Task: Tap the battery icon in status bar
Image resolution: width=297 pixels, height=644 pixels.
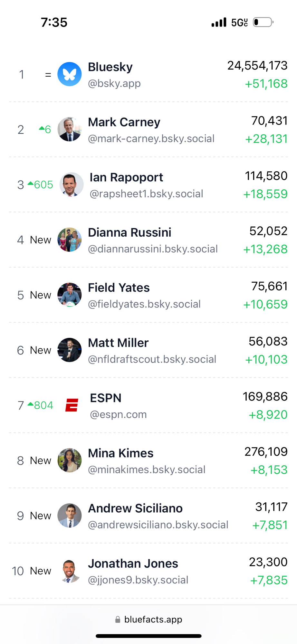Action: (x=263, y=22)
